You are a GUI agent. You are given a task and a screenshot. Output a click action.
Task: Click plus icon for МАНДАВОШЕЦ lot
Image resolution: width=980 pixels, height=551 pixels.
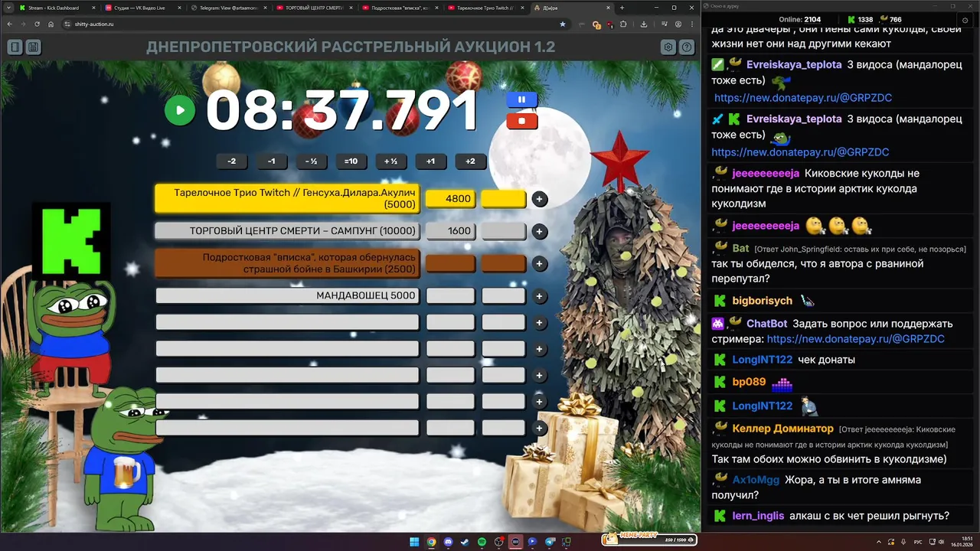click(540, 296)
